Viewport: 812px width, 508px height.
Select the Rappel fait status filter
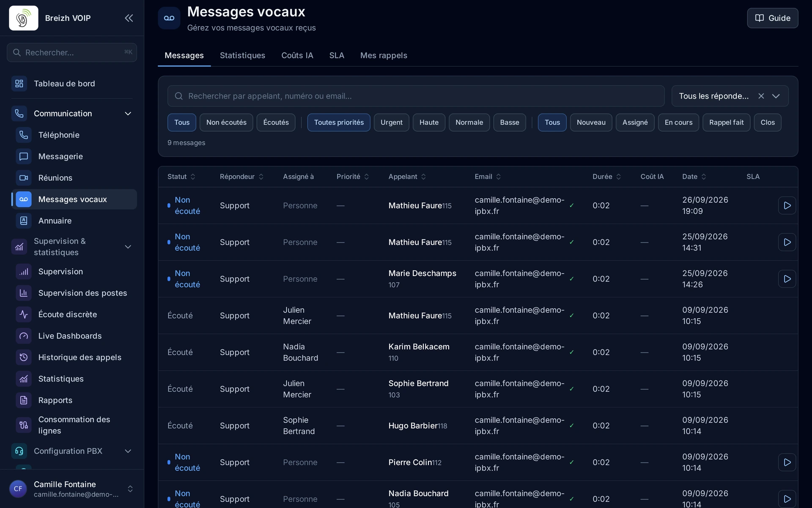point(726,122)
